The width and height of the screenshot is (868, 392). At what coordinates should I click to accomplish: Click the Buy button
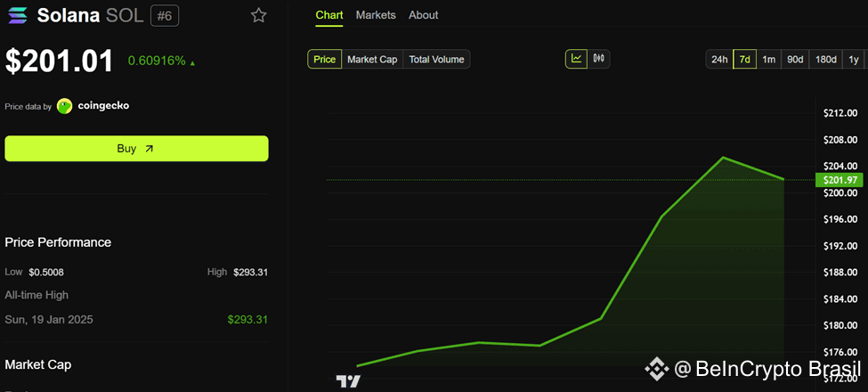[x=137, y=149]
